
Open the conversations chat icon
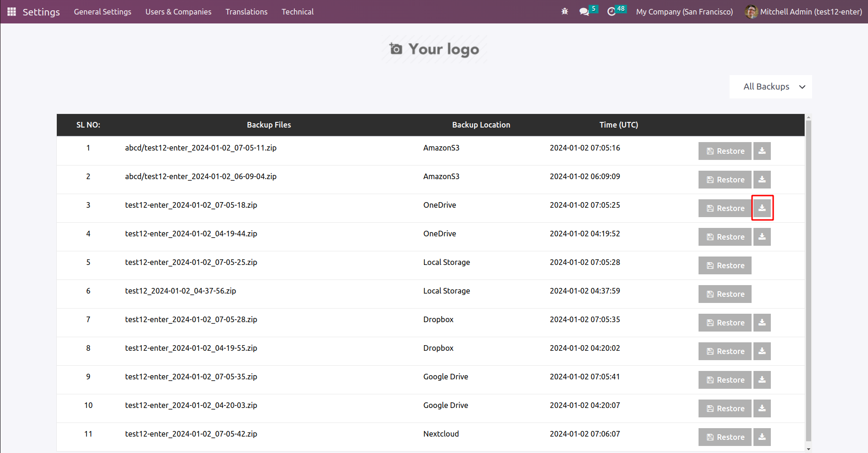tap(584, 12)
